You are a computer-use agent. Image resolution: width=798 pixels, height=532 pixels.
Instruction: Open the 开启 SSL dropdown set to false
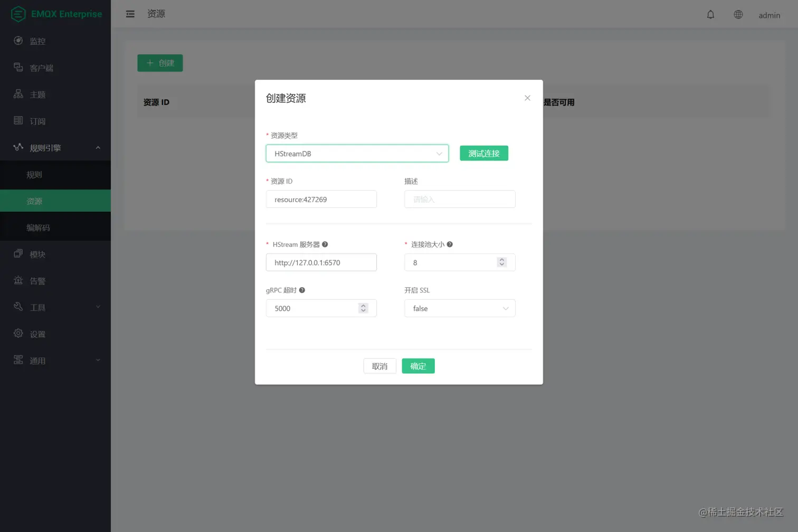coord(459,308)
